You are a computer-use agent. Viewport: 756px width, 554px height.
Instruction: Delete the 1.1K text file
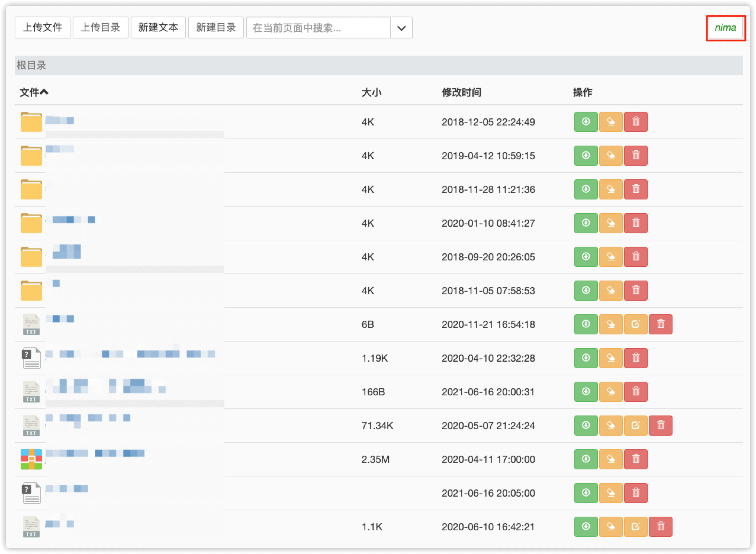(660, 526)
